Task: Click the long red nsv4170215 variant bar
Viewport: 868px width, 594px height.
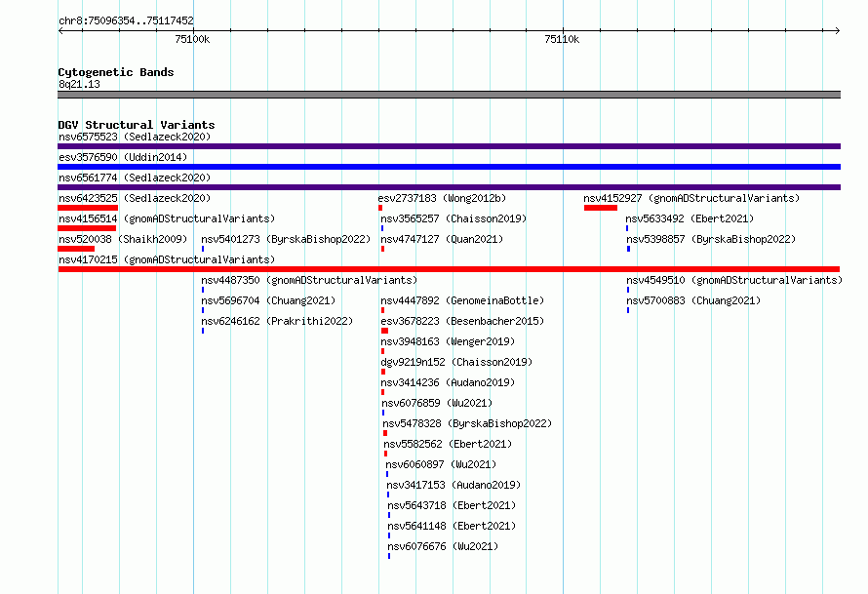Action: (x=449, y=269)
